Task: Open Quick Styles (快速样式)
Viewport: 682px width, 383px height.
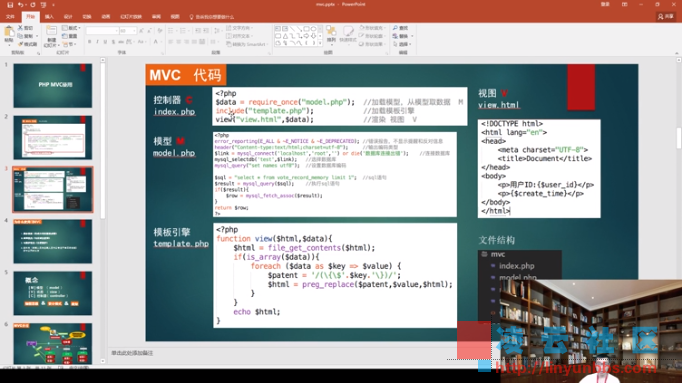Action: click(x=348, y=34)
